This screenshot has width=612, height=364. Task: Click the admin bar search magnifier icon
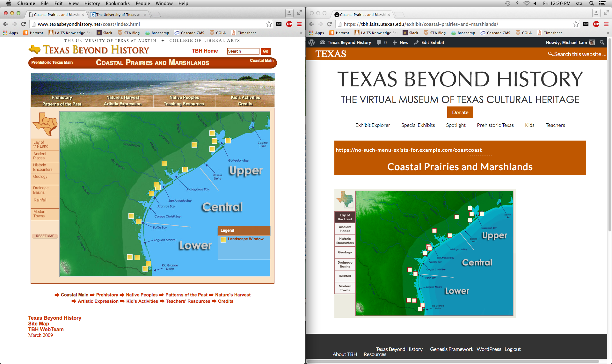602,42
